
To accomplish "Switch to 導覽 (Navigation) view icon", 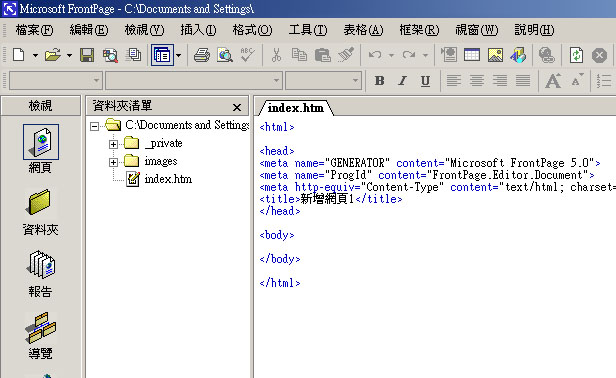I will [x=41, y=336].
